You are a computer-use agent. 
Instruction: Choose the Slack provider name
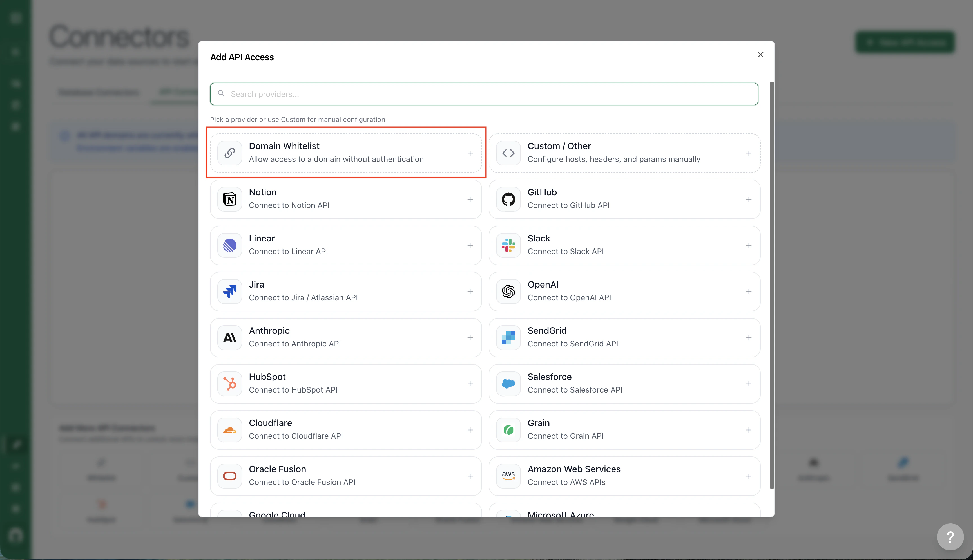coord(539,238)
